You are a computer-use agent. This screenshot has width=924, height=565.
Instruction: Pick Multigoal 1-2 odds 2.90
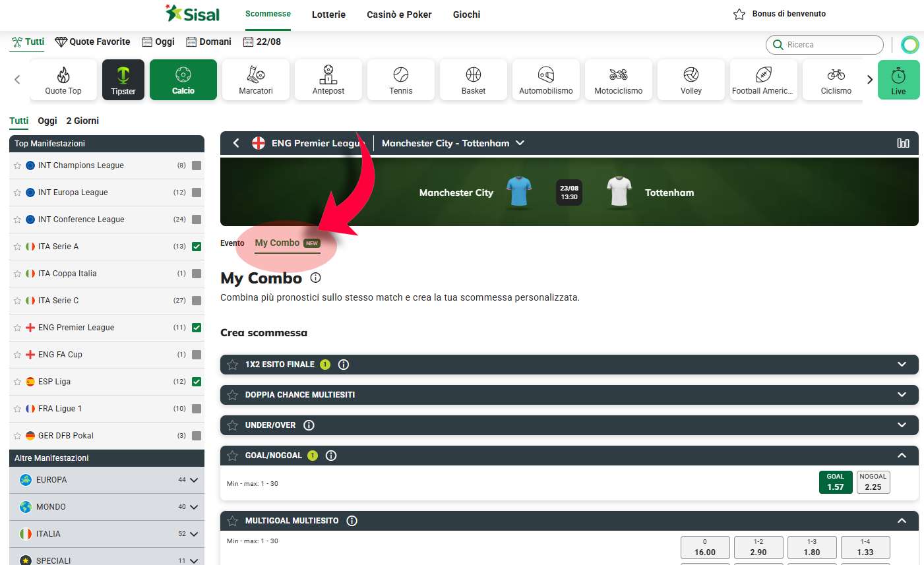[x=758, y=547]
